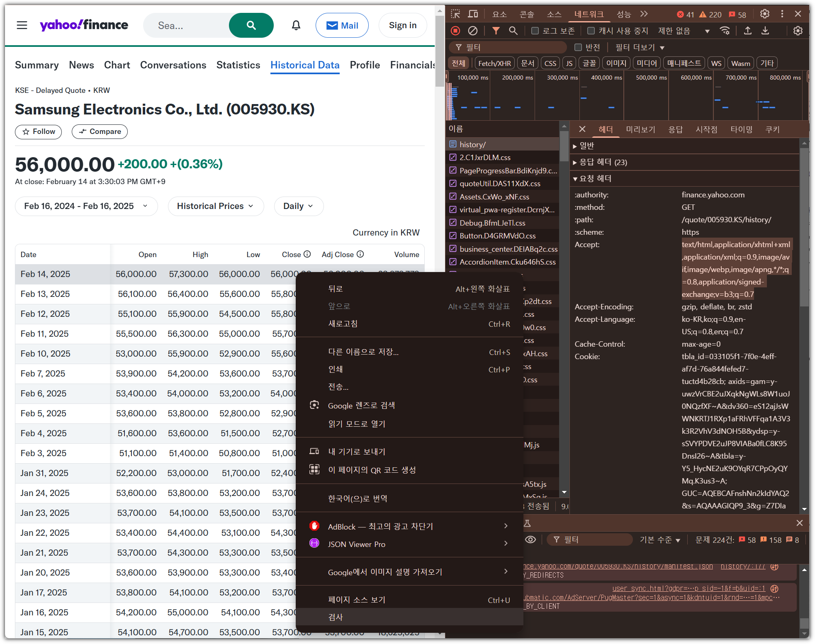This screenshot has width=815, height=644.
Task: Click the Follow button under Samsung Electronics
Action: coord(38,131)
